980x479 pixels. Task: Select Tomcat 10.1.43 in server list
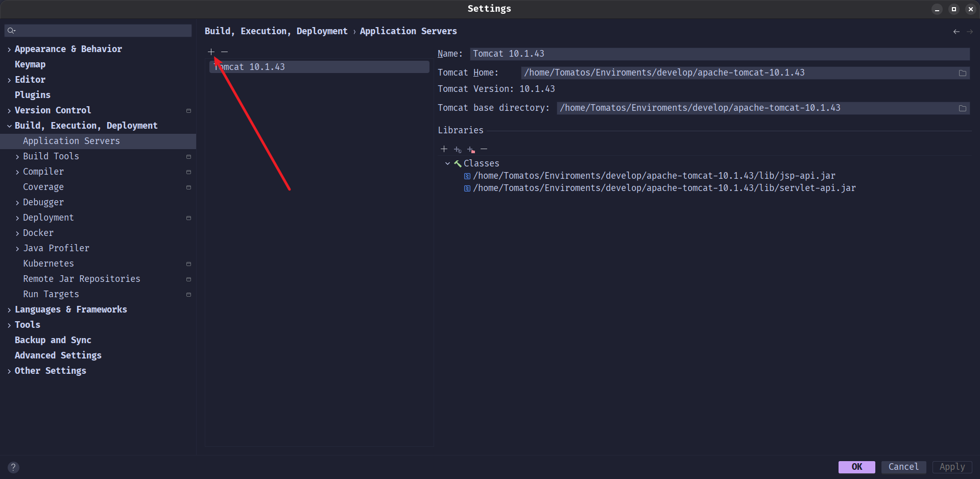tap(319, 67)
